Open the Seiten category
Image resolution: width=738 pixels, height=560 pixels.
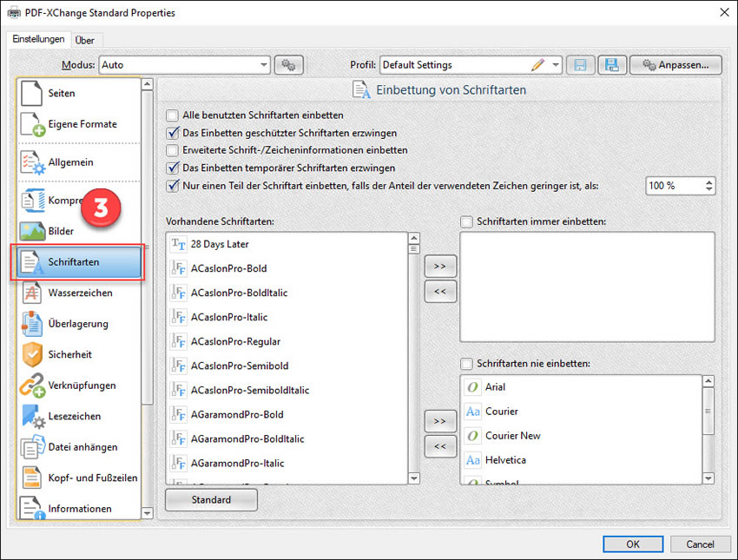[x=79, y=93]
